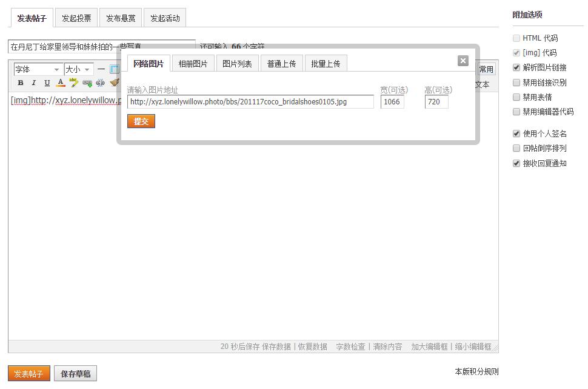The image size is (588, 389).
Task: Close the image insert popup
Action: (463, 61)
